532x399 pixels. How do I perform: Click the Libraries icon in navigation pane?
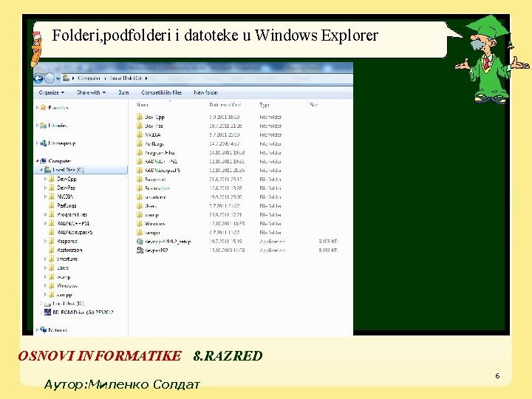[x=43, y=126]
